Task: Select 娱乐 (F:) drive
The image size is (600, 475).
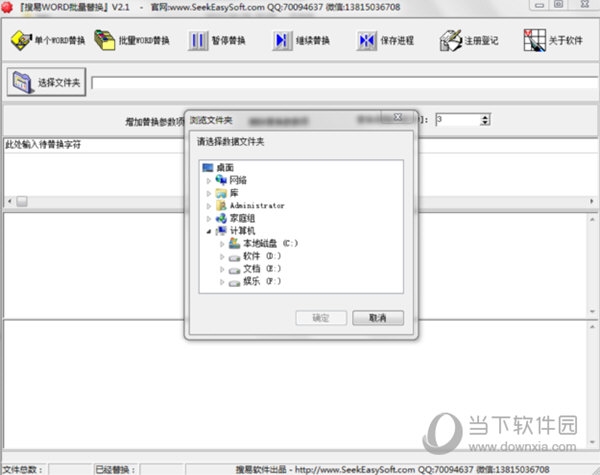Action: pyautogui.click(x=262, y=281)
